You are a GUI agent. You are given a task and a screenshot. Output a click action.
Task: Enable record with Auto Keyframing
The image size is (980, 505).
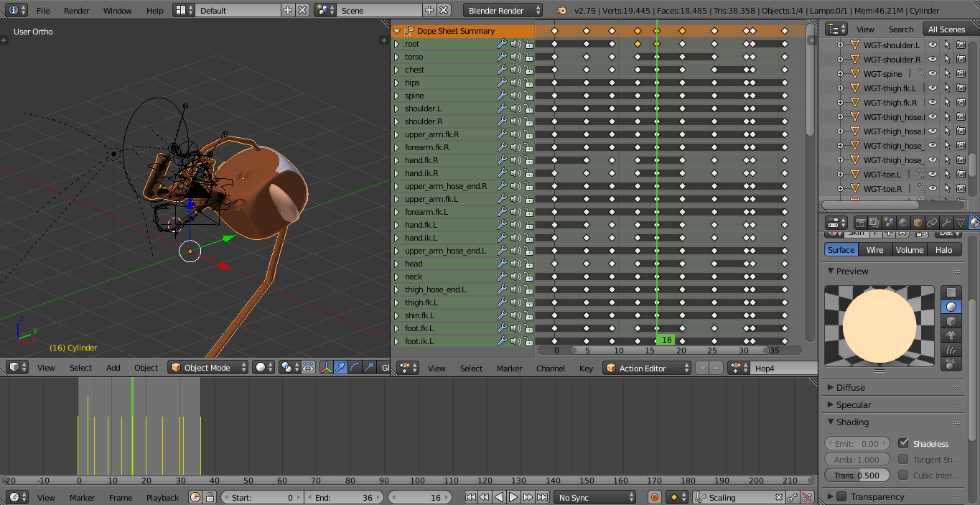tap(653, 496)
